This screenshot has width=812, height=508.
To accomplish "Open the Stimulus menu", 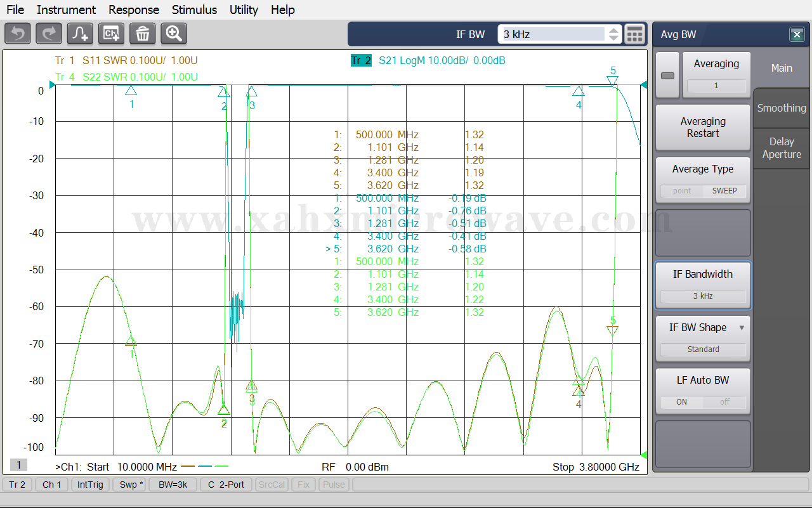I will click(x=194, y=10).
